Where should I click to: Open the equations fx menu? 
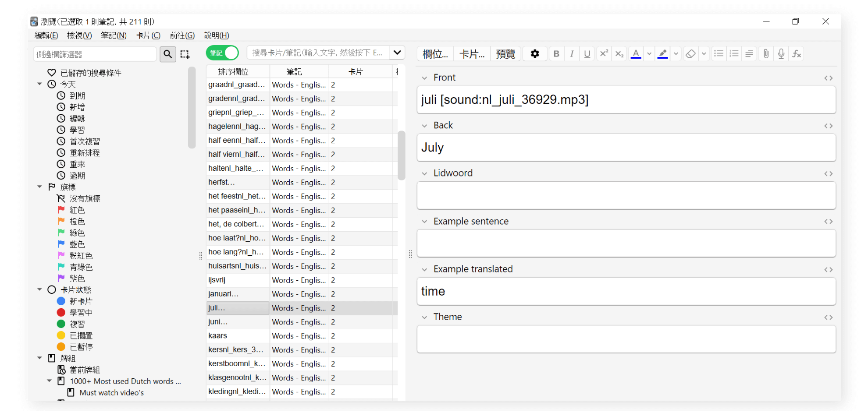[x=797, y=53]
